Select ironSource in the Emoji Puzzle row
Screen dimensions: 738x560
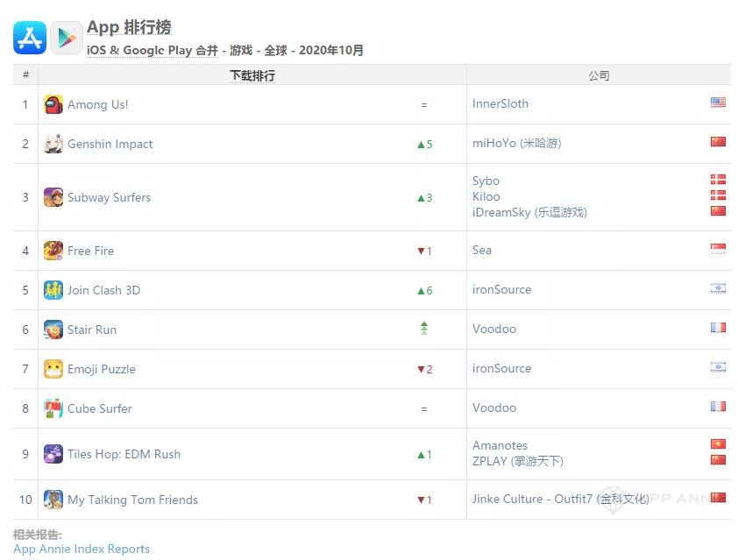coord(501,368)
